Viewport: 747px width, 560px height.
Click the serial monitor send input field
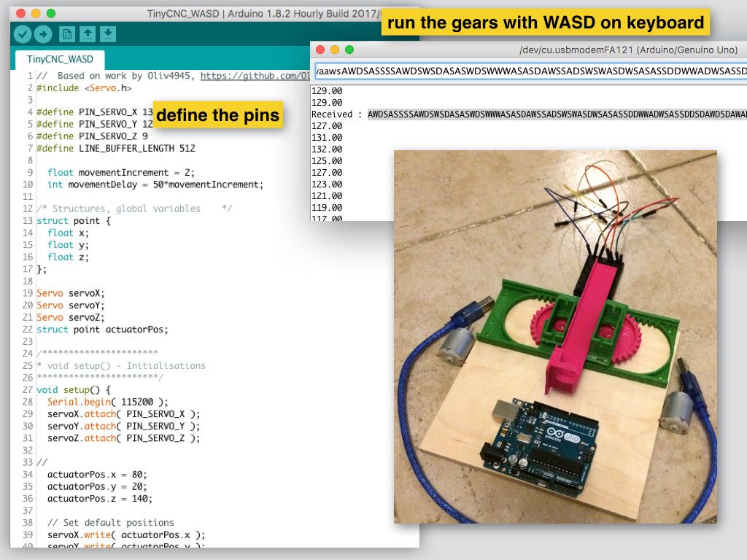coord(531,71)
